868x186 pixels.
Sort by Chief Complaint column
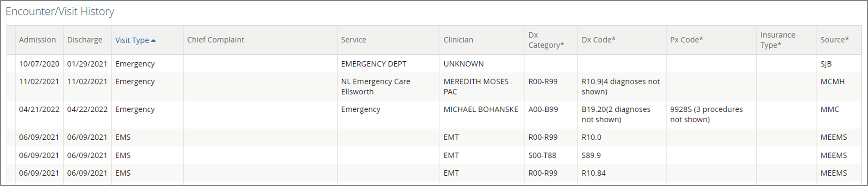pos(215,40)
